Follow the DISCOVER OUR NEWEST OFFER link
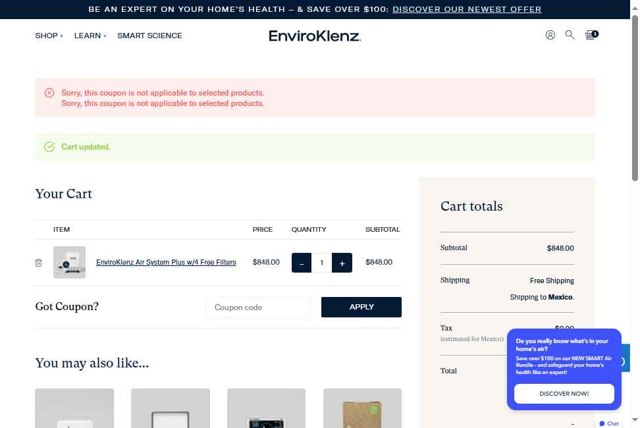Image resolution: width=640 pixels, height=428 pixels. click(467, 9)
